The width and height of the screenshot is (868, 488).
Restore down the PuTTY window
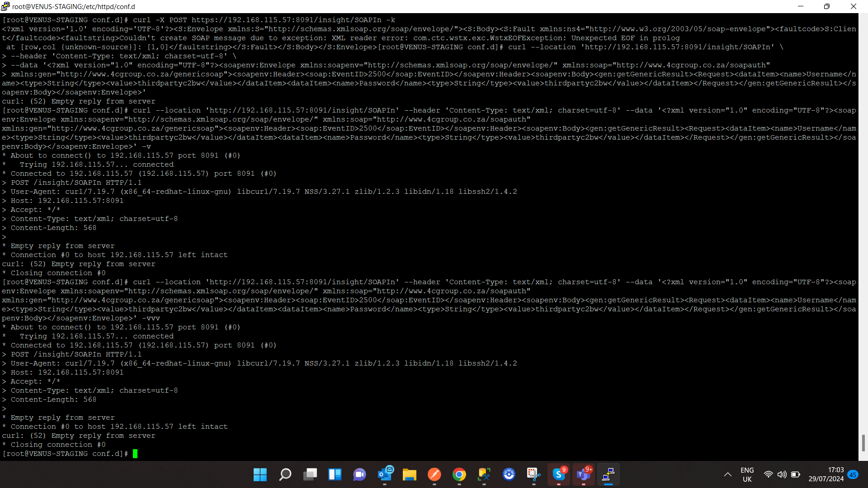point(826,6)
